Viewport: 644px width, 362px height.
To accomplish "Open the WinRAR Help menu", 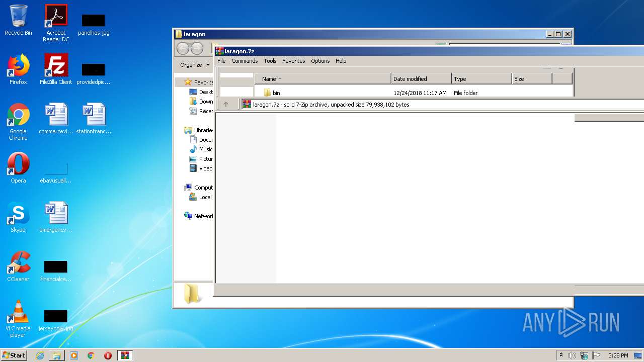I will click(x=341, y=61).
